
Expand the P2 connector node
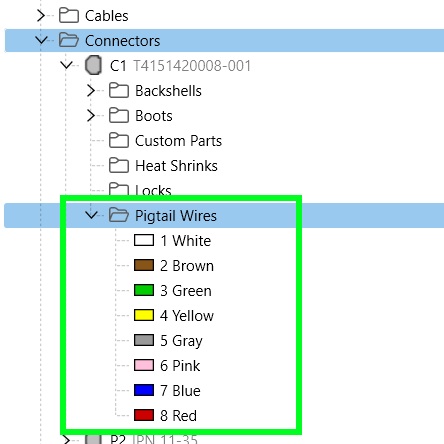coord(66,440)
